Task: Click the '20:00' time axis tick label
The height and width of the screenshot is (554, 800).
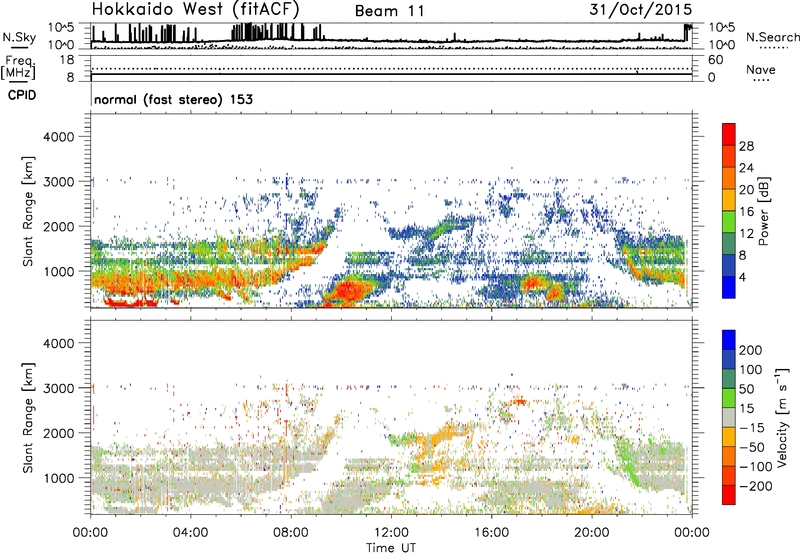Action: pyautogui.click(x=591, y=533)
